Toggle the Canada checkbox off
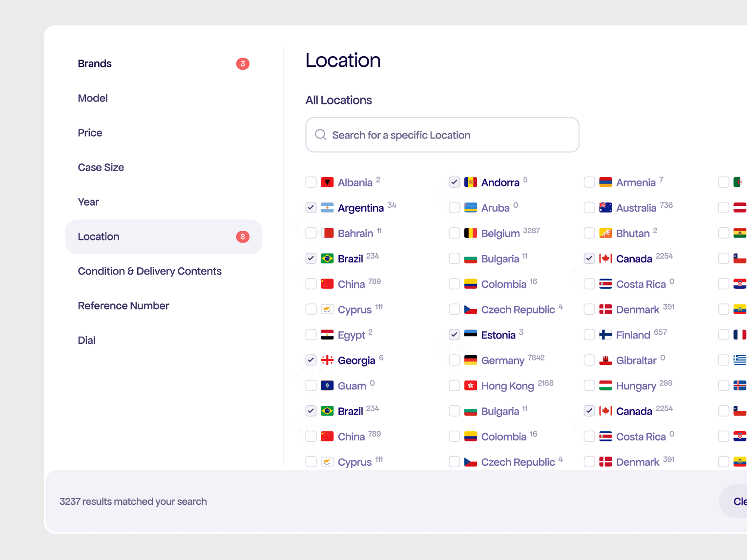Image resolution: width=747 pixels, height=560 pixels. [x=589, y=258]
